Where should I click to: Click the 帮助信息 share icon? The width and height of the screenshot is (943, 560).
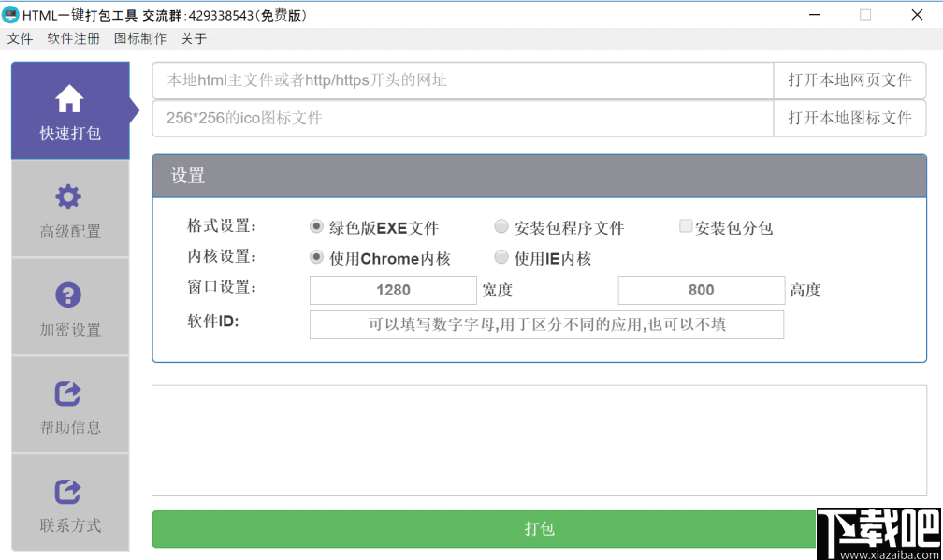(70, 391)
